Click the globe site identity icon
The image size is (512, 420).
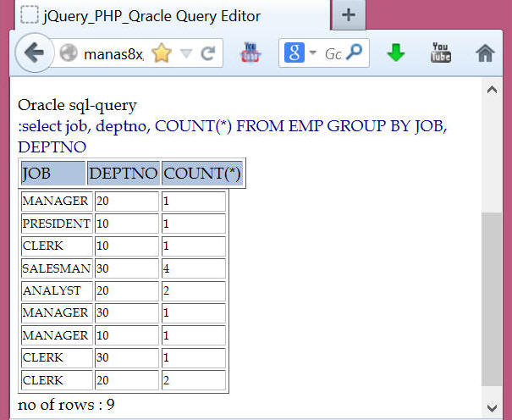[69, 52]
